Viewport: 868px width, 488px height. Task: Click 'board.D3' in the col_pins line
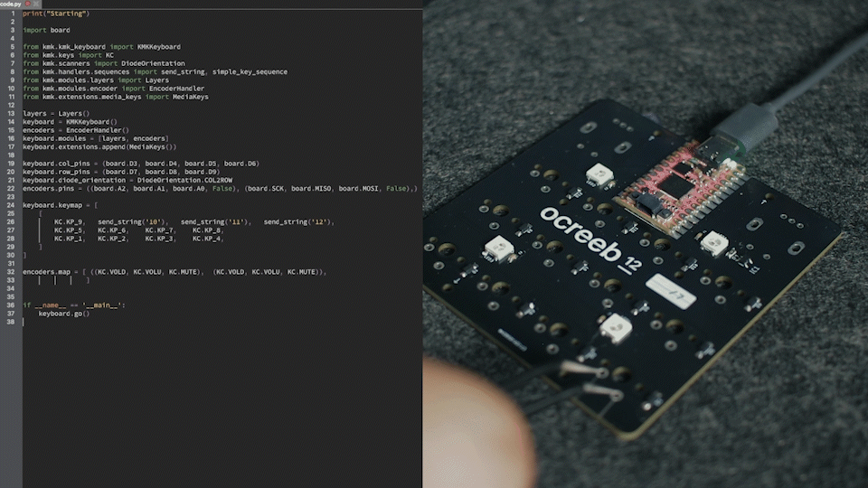[121, 164]
